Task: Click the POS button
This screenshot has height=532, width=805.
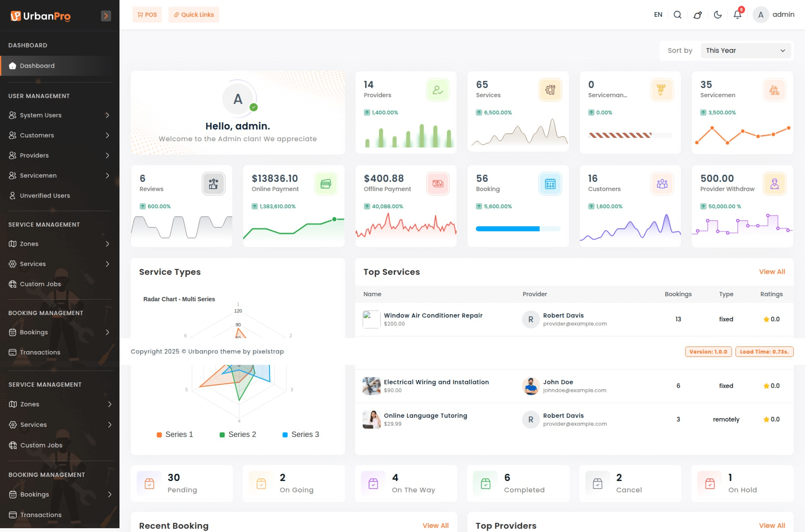Action: point(147,15)
